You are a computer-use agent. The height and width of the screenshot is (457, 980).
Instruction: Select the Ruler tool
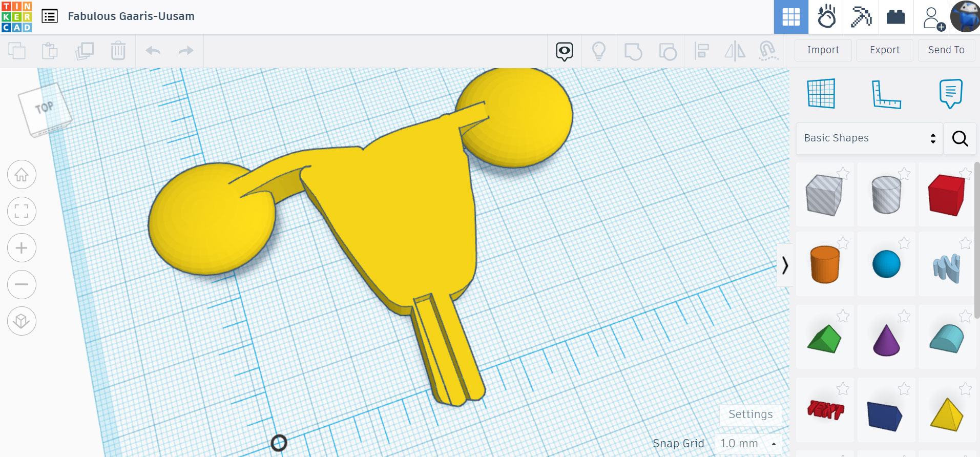(x=886, y=95)
